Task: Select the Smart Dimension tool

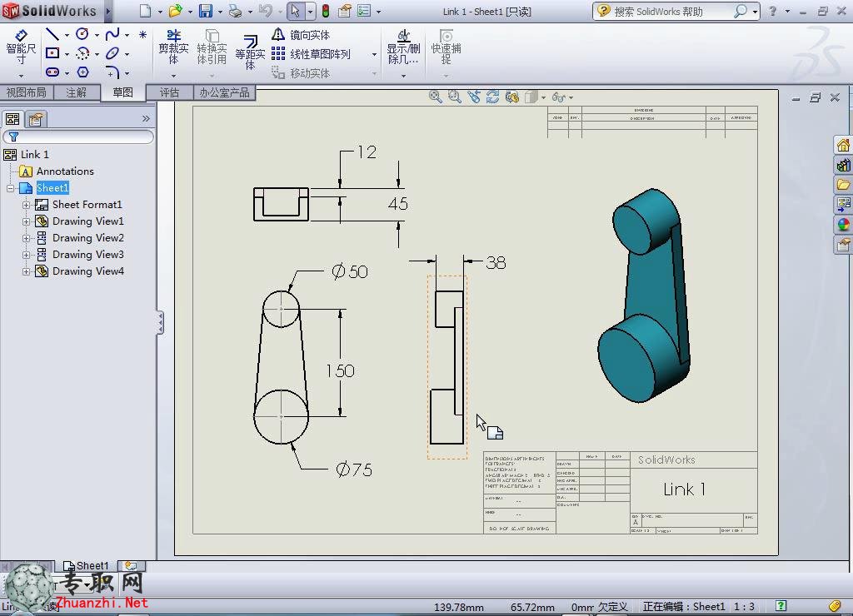Action: [21, 47]
